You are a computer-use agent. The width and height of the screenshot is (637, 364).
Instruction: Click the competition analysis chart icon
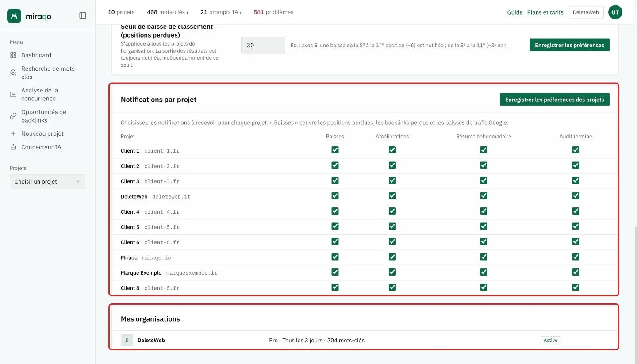(13, 94)
